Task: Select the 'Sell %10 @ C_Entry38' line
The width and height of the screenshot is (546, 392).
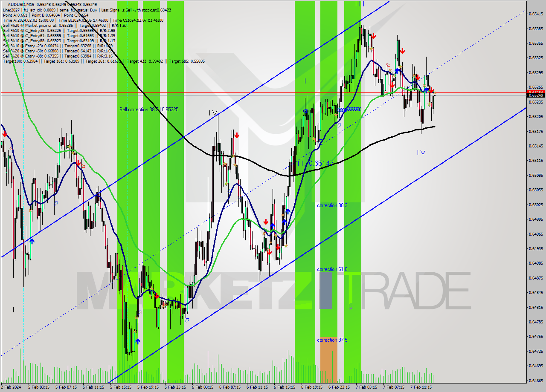Action: point(59,30)
